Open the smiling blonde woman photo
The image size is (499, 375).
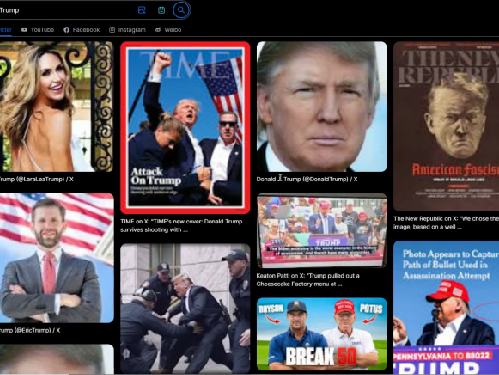(56, 106)
